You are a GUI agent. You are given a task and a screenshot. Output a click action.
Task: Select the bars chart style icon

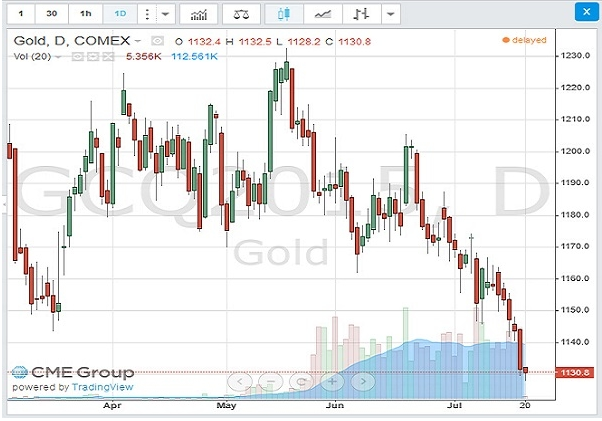361,14
